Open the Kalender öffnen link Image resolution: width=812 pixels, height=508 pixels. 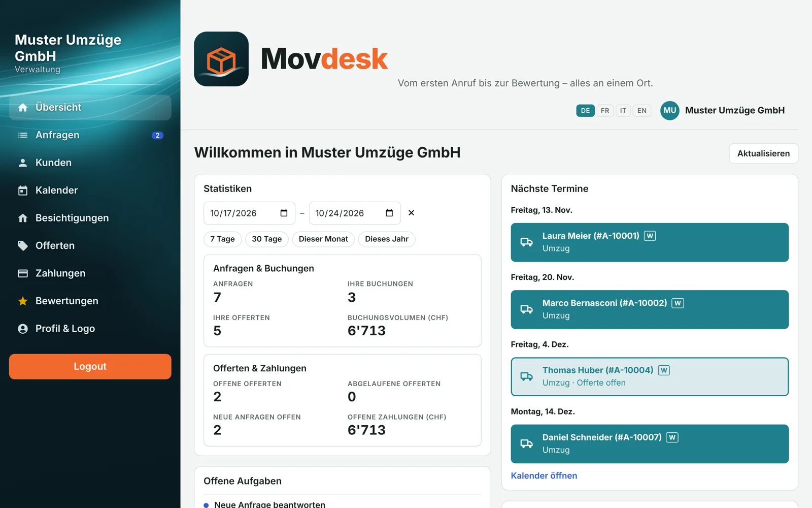[x=544, y=475]
